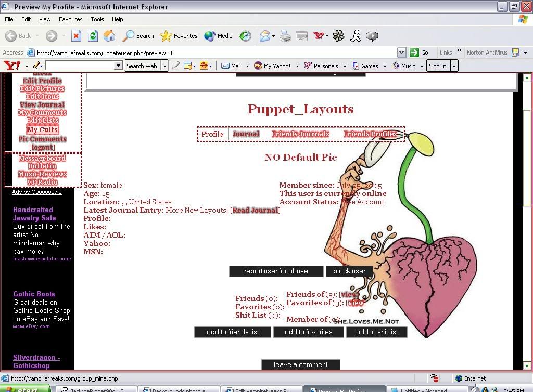This screenshot has width=533, height=392.
Task: Click the flower-shaped toolbar icon
Action: coord(338,36)
